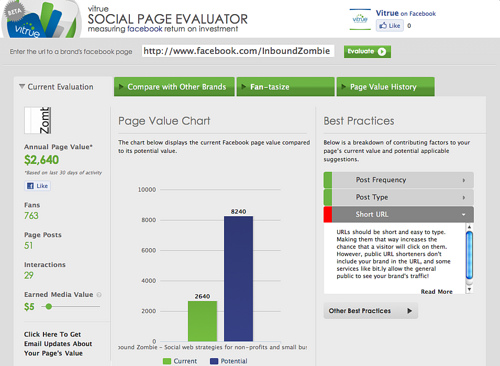Click the blue scrollbar thumb in Short URL text

469,255
